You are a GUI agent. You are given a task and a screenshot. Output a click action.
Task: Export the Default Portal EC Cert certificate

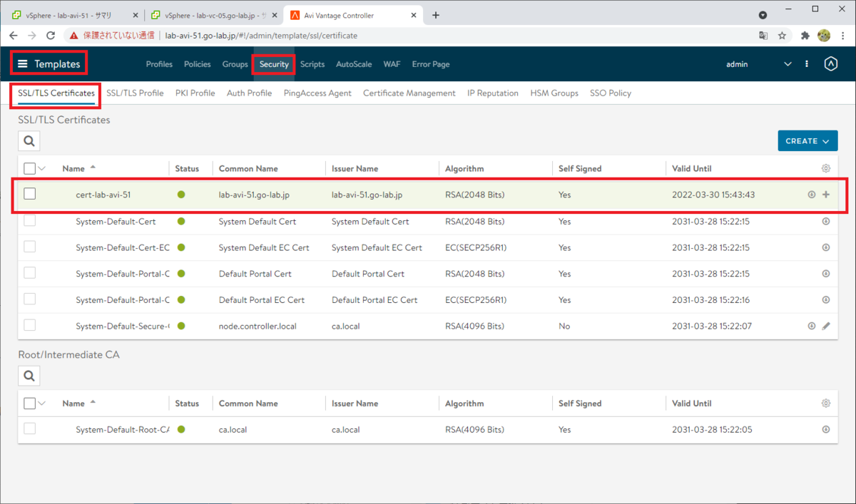pos(826,300)
